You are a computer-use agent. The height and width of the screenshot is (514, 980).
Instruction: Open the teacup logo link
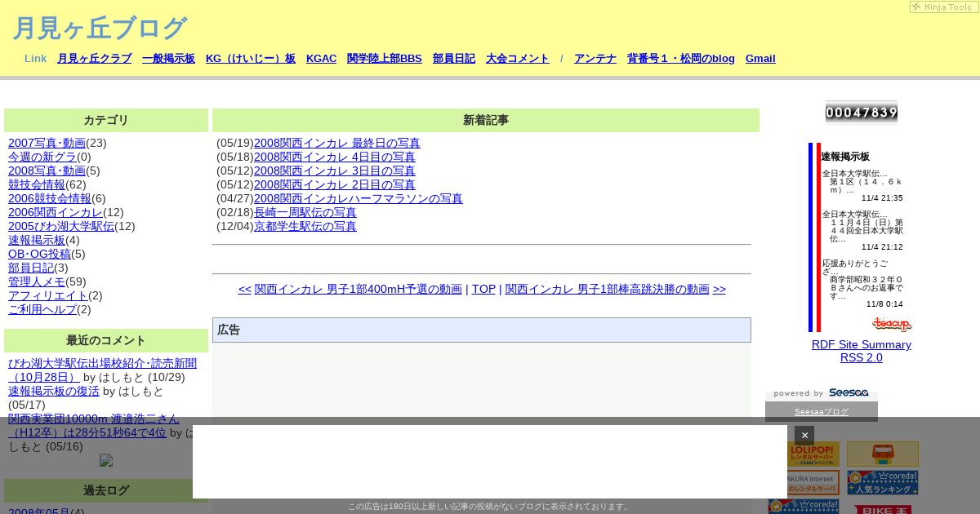coord(892,324)
